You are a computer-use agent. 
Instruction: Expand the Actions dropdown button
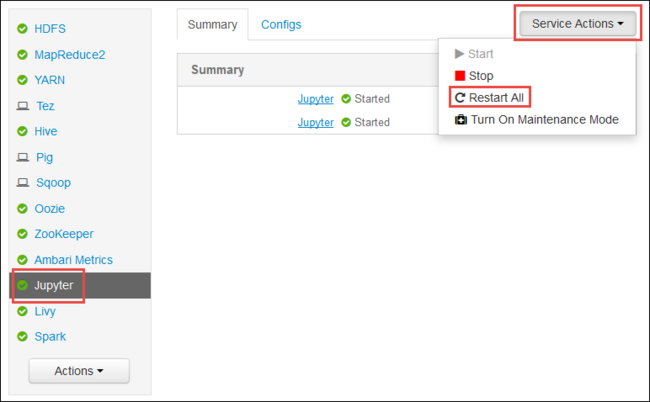click(x=79, y=371)
